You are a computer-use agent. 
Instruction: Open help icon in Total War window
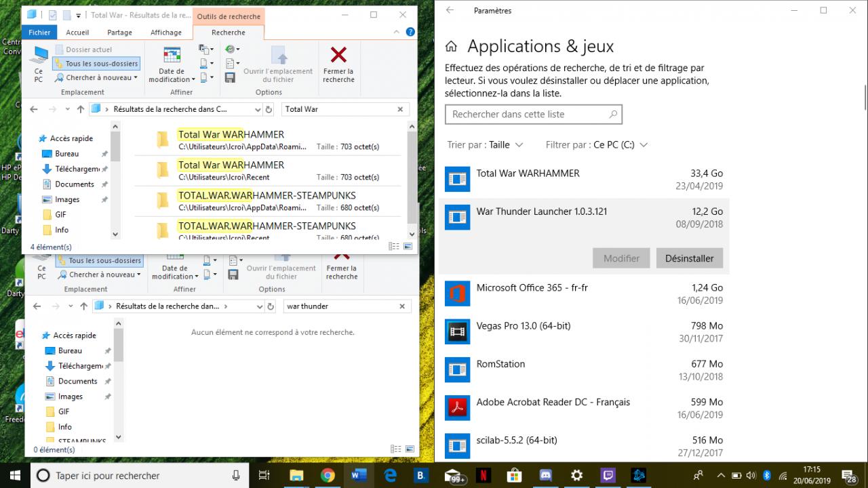[x=410, y=32]
